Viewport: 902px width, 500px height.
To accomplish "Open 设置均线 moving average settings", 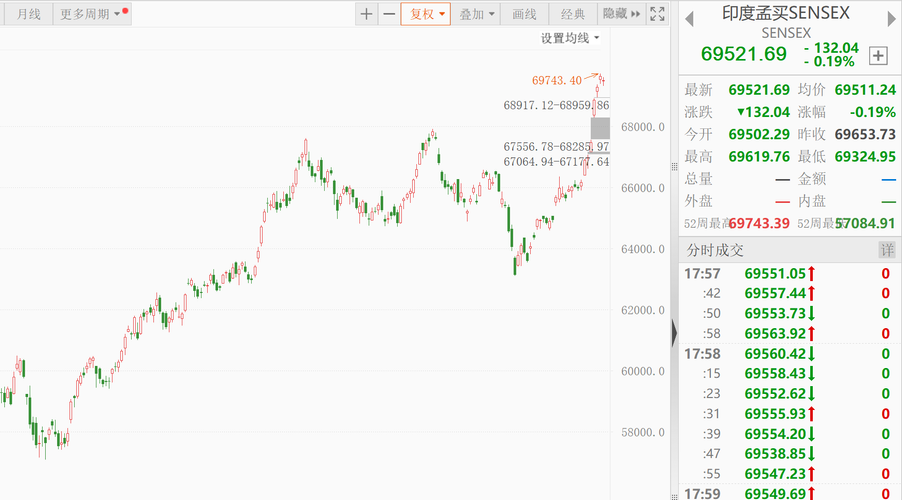I will (570, 38).
